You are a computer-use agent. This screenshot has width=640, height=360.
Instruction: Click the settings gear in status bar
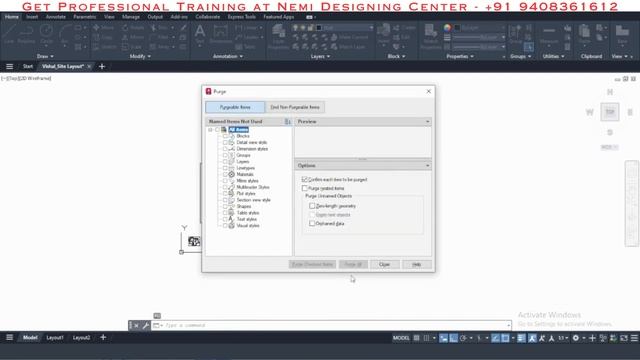[x=576, y=338]
